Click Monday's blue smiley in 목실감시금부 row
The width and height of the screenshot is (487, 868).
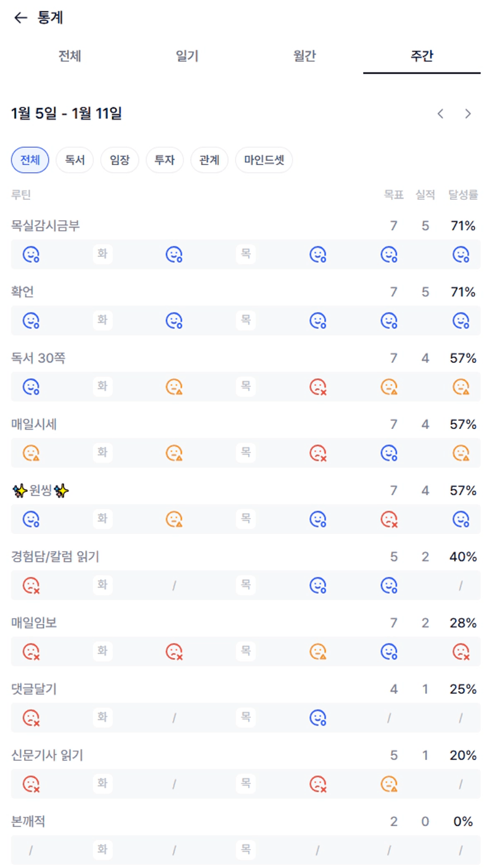click(31, 255)
